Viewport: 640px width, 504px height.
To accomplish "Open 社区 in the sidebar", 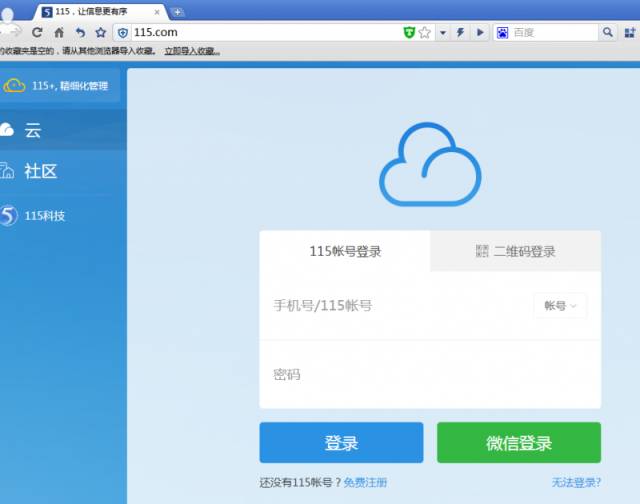I will (63, 171).
